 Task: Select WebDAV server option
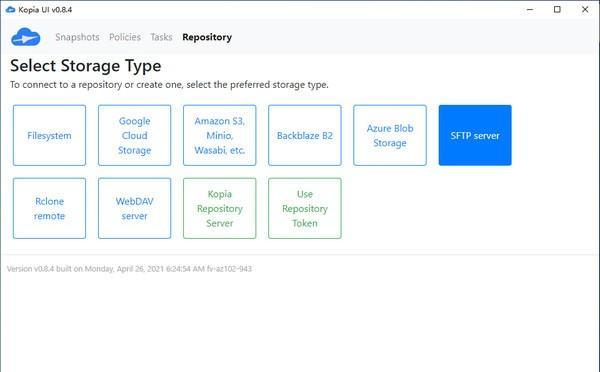point(134,209)
